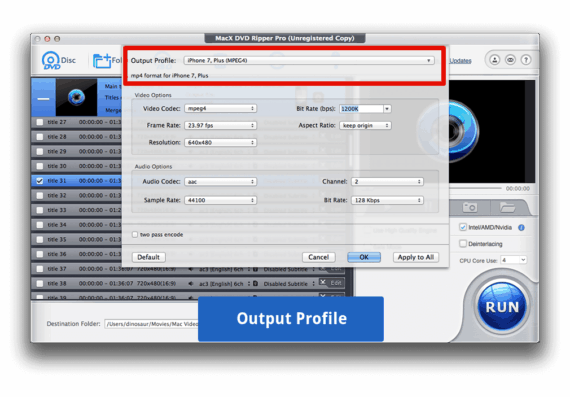The image size is (570, 397).
Task: Click the Default button
Action: (x=148, y=257)
